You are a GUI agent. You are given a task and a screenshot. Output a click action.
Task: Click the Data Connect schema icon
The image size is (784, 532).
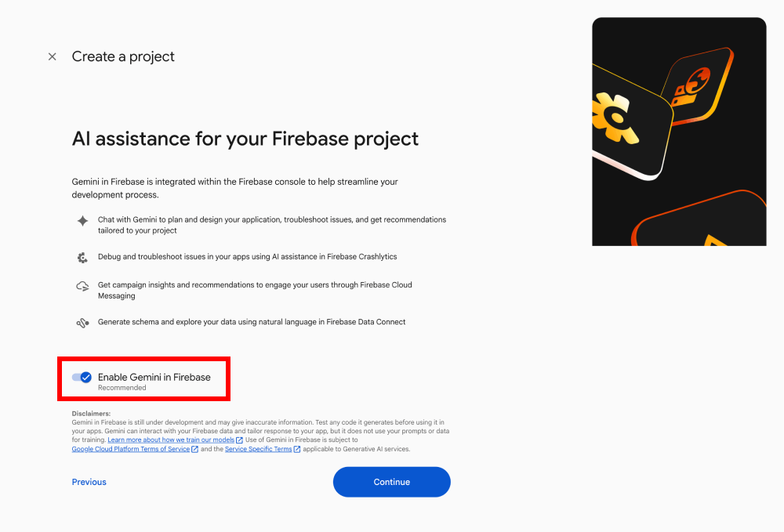82,322
